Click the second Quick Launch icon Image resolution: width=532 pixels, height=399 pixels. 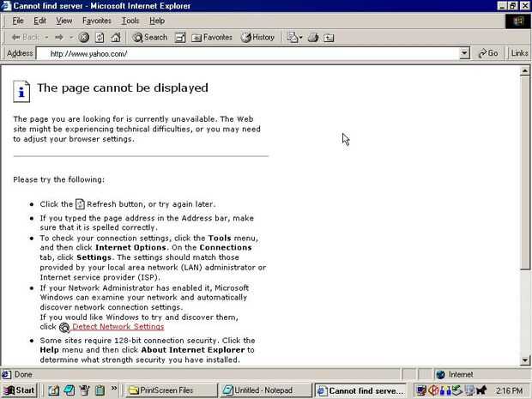[70, 390]
